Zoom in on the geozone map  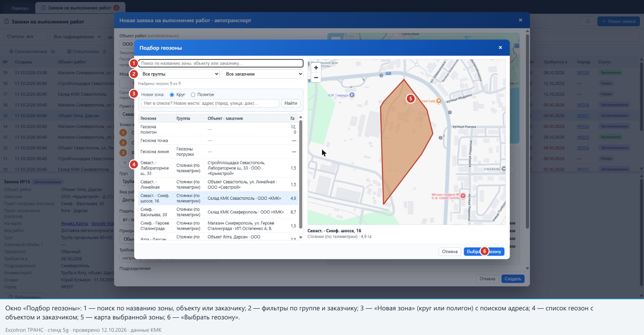tap(316, 68)
